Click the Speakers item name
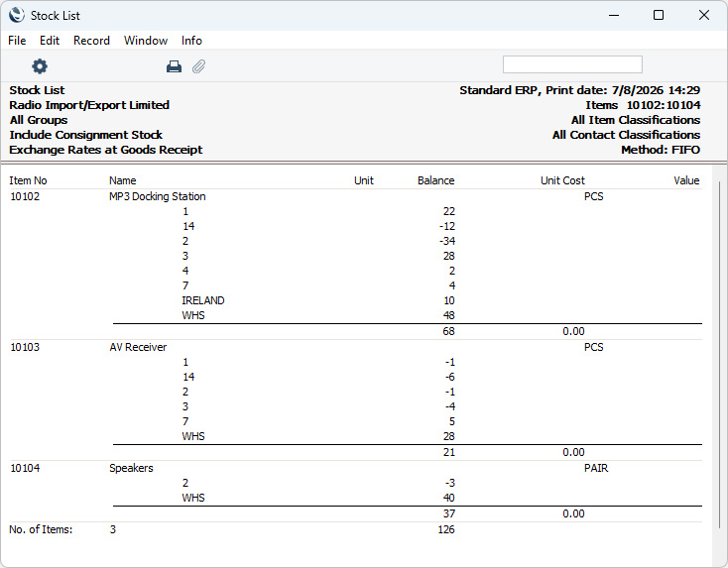 click(x=131, y=468)
